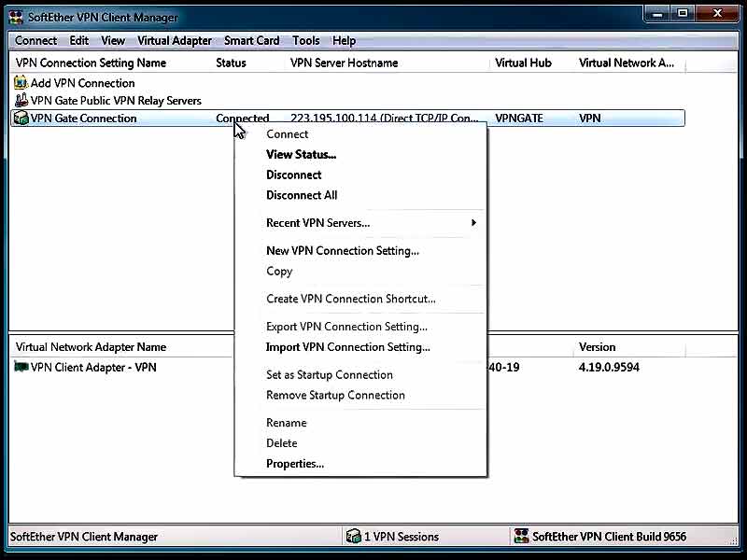Viewport: 747px width, 560px height.
Task: Select Set as Startup Connection
Action: coord(330,375)
